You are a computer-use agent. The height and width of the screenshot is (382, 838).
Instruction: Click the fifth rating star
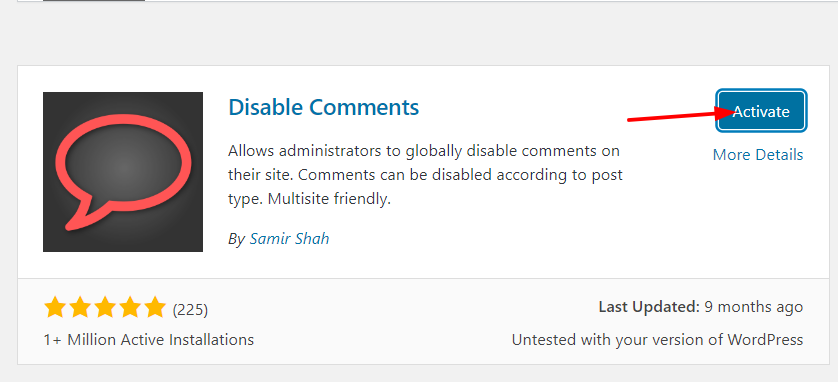pyautogui.click(x=156, y=308)
